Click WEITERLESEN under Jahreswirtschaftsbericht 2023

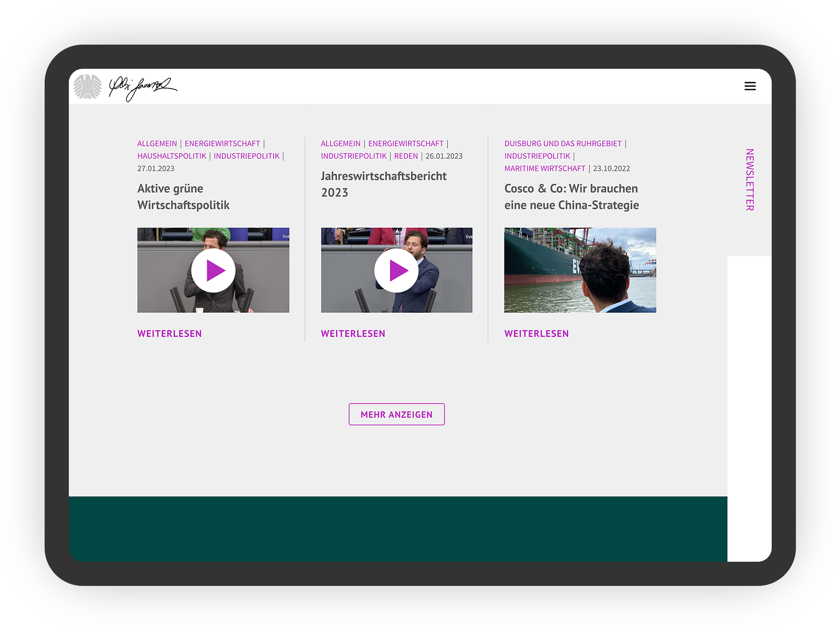353,334
